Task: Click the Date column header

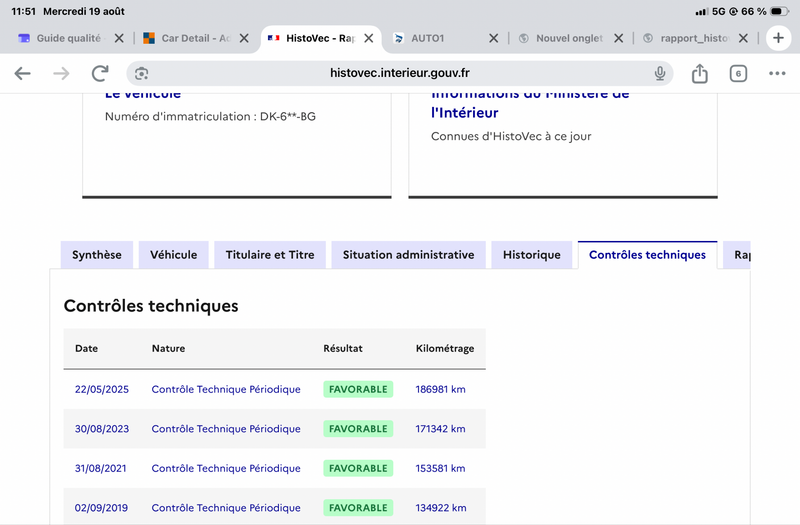Action: [86, 348]
